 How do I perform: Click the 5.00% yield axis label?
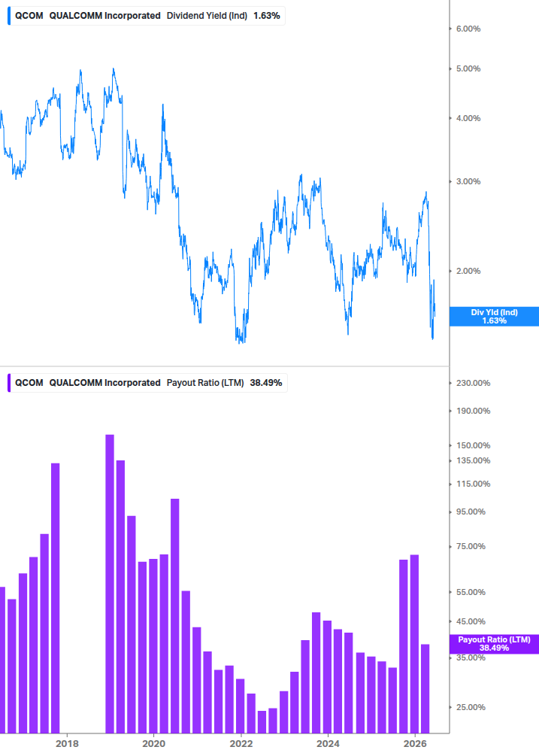coord(468,69)
